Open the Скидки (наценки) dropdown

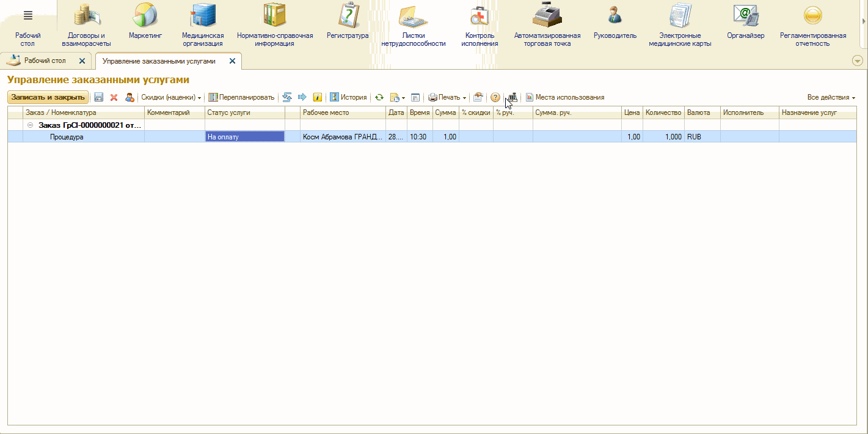coord(171,97)
